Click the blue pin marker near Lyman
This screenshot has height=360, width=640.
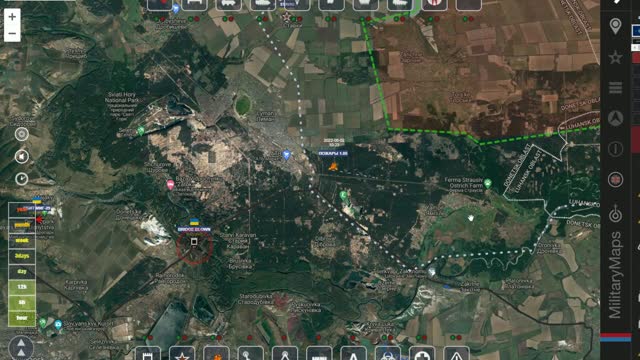[x=287, y=155]
